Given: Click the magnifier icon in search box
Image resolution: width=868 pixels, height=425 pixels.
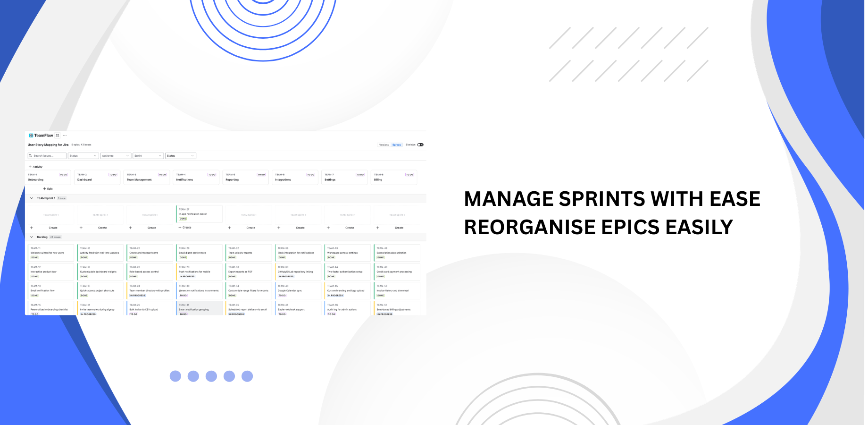Looking at the screenshot, I should coord(31,156).
